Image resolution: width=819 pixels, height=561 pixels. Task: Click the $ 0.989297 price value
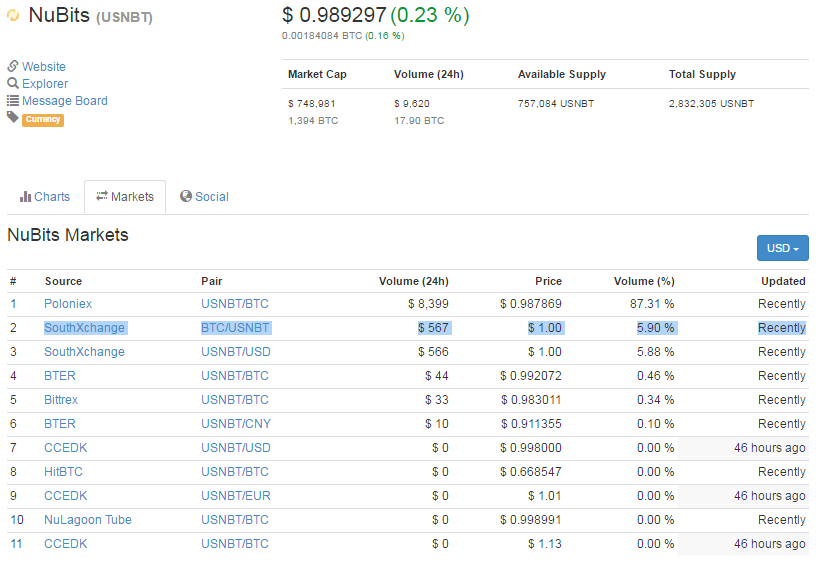click(334, 15)
